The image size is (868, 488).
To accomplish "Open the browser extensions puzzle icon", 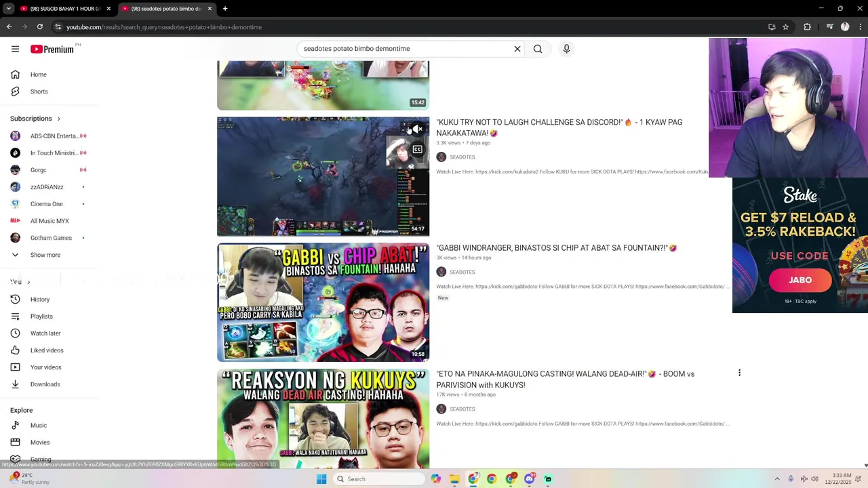I will click(x=807, y=27).
